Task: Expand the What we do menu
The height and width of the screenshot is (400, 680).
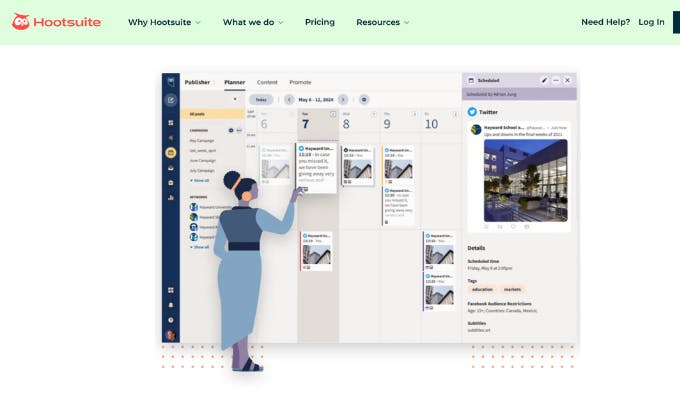Action: [253, 22]
